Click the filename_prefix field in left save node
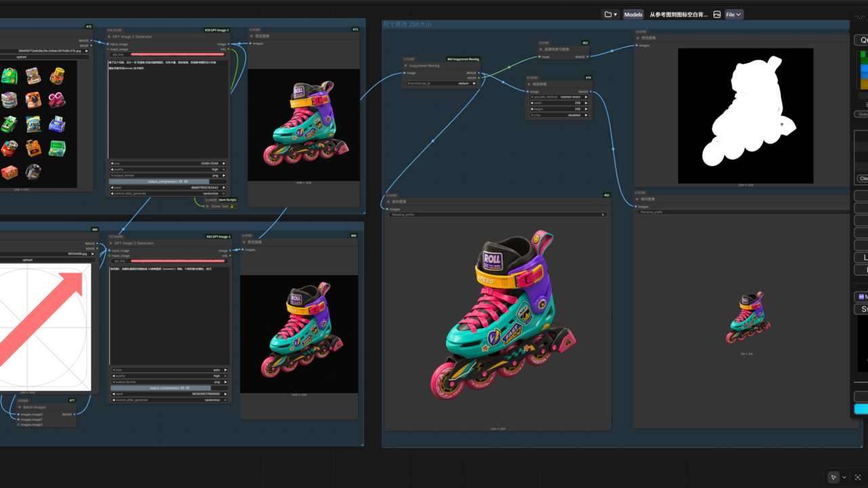This screenshot has height=488, width=868. [497, 214]
